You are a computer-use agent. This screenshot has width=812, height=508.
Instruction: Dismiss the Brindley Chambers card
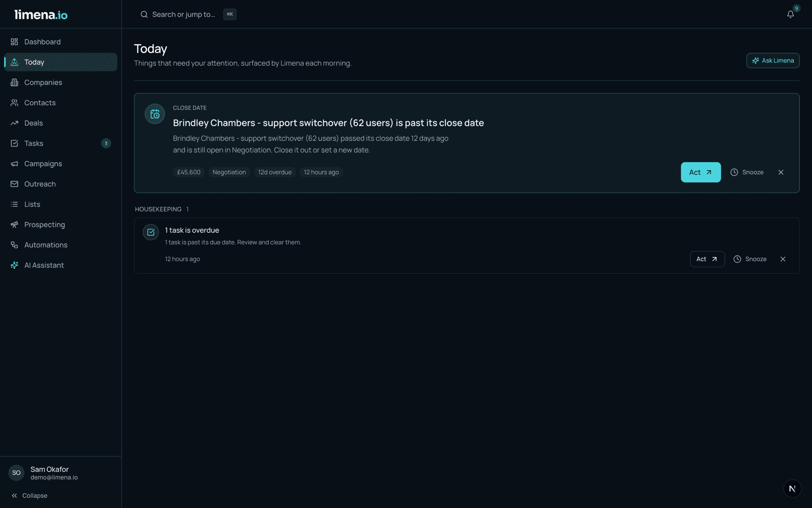781,172
